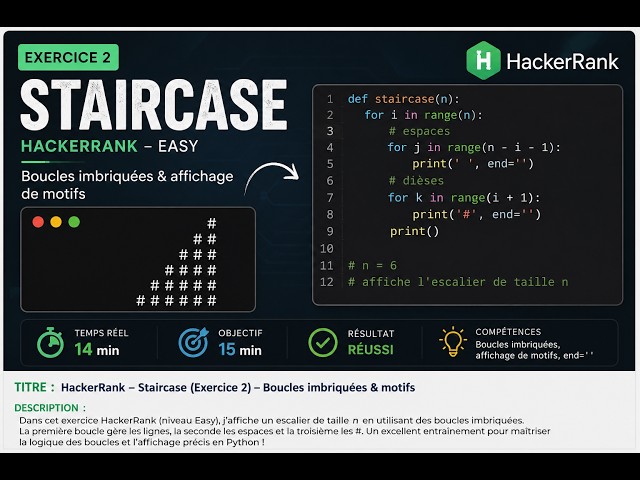Click the 'RÉUSSI' result value
Viewport: 640px width, 480px height.
(371, 350)
